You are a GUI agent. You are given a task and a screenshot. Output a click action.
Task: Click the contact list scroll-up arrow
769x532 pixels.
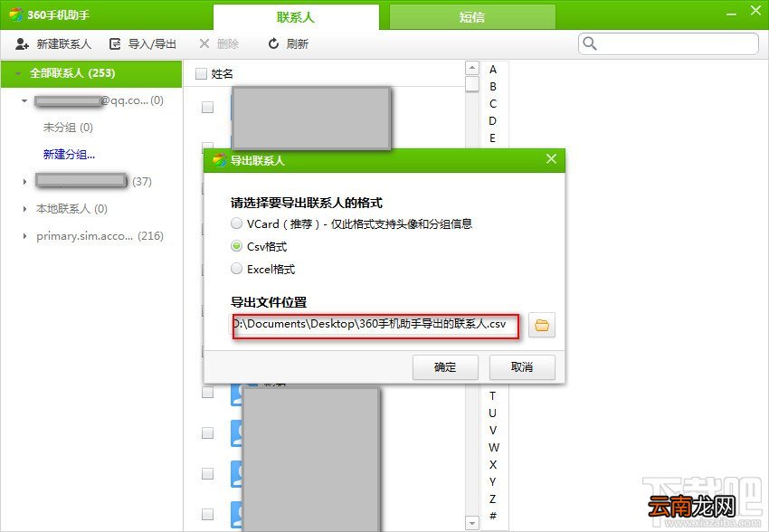[471, 68]
